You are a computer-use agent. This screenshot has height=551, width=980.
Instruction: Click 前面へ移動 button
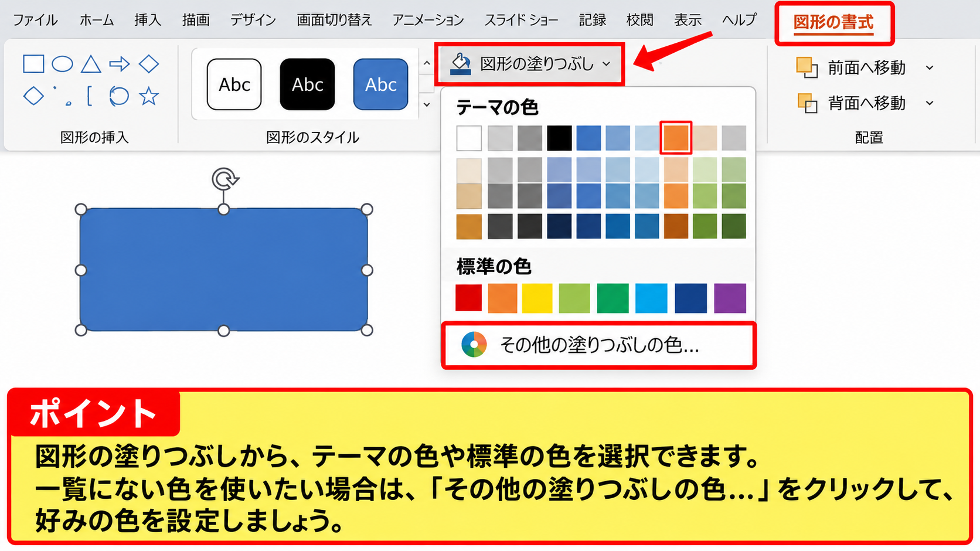click(x=866, y=68)
